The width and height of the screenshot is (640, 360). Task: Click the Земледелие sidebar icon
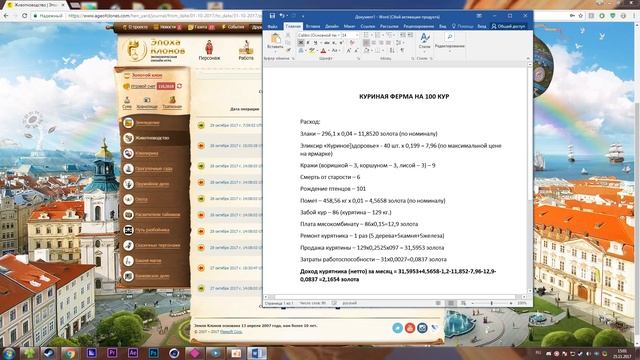pyautogui.click(x=129, y=122)
